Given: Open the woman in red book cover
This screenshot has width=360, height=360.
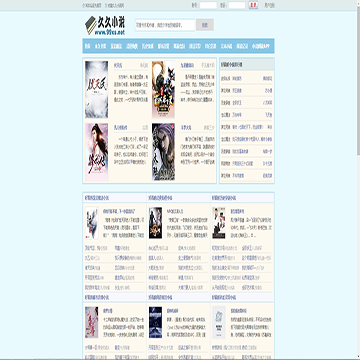Looking at the screenshot, I should (x=96, y=152).
